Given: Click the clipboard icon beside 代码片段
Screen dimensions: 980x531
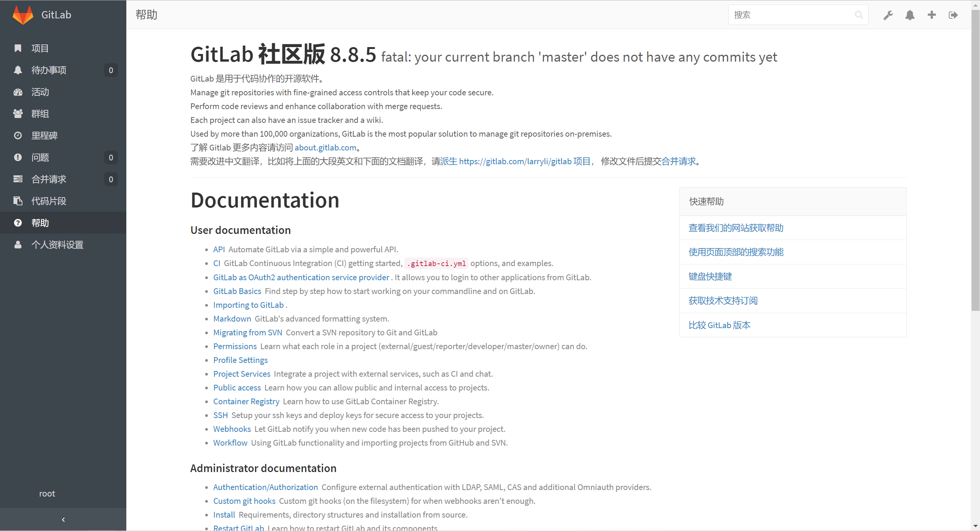Looking at the screenshot, I should coord(18,201).
